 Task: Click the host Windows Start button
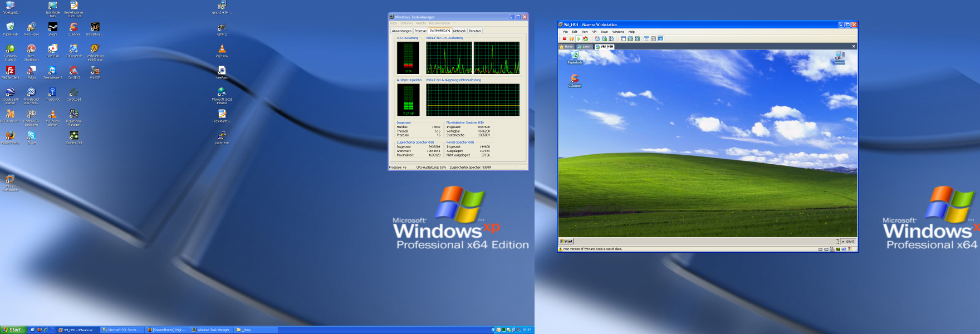[x=13, y=330]
